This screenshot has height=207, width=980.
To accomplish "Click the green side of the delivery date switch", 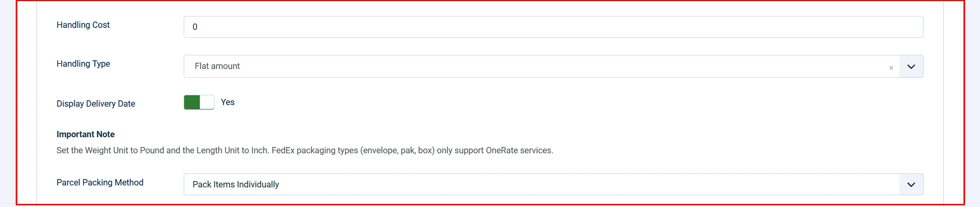I will click(x=192, y=102).
